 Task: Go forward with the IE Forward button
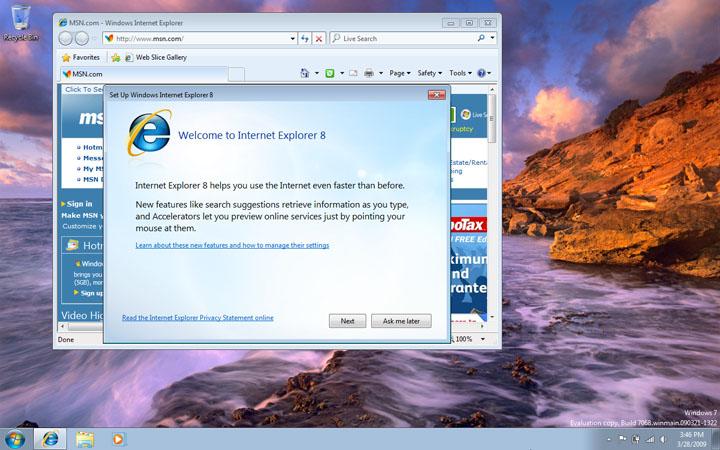pyautogui.click(x=82, y=39)
